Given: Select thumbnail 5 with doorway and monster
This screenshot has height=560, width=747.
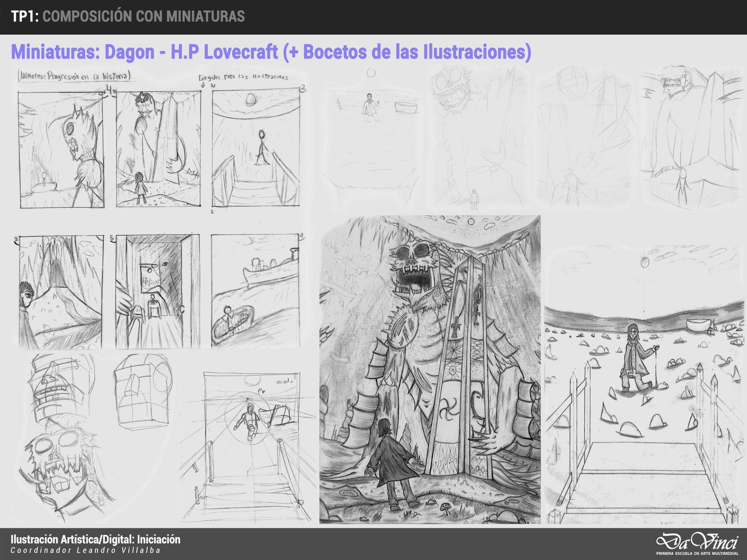Looking at the screenshot, I should tap(157, 292).
